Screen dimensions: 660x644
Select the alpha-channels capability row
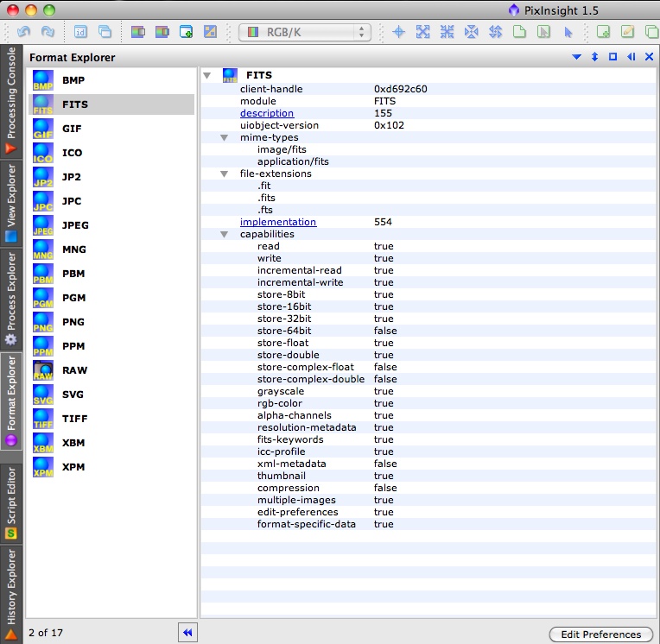click(428, 415)
